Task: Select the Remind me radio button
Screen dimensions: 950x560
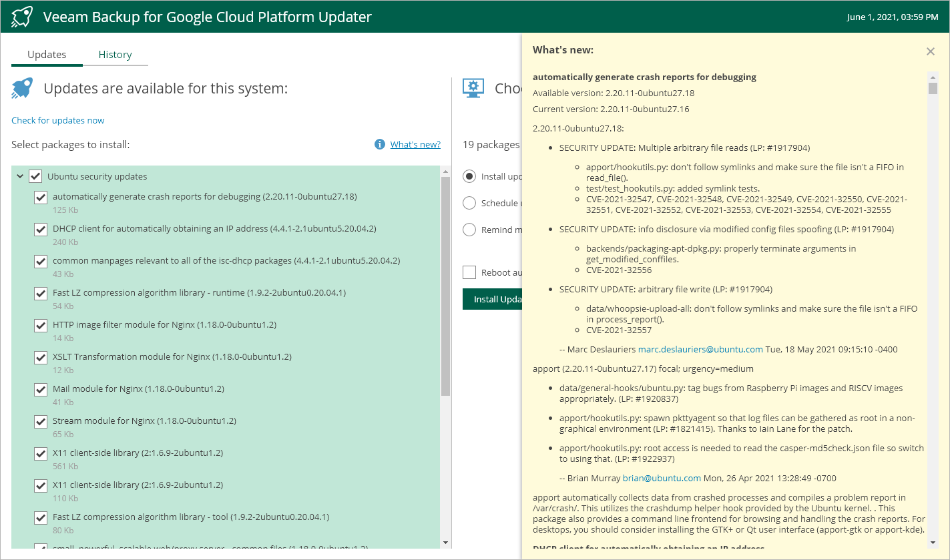Action: pyautogui.click(x=469, y=230)
